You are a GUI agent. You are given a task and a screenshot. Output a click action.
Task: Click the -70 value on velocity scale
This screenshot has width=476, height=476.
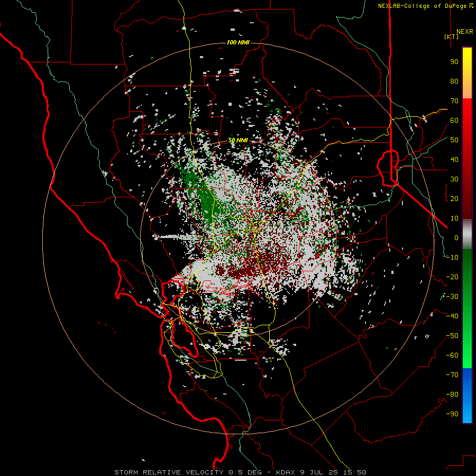pos(452,375)
